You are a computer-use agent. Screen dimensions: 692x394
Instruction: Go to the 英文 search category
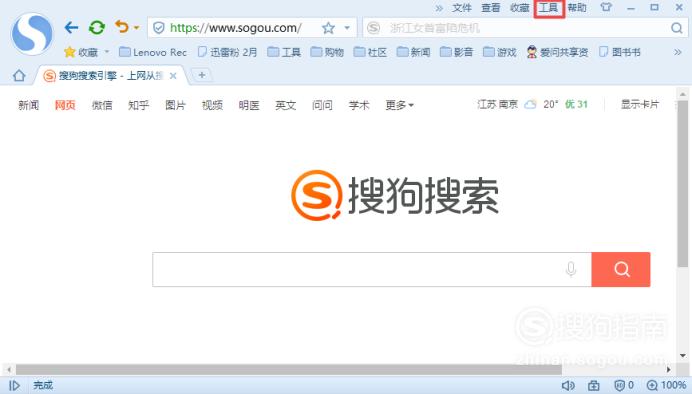click(286, 105)
